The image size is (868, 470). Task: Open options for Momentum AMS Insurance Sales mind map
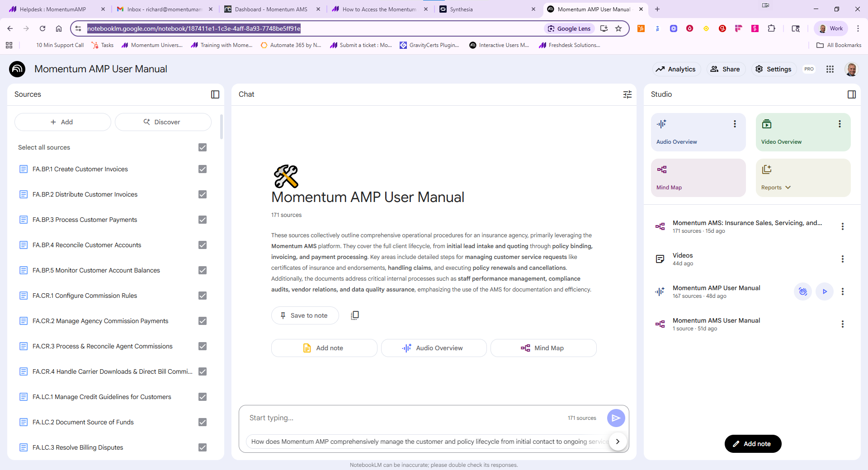[x=842, y=226]
